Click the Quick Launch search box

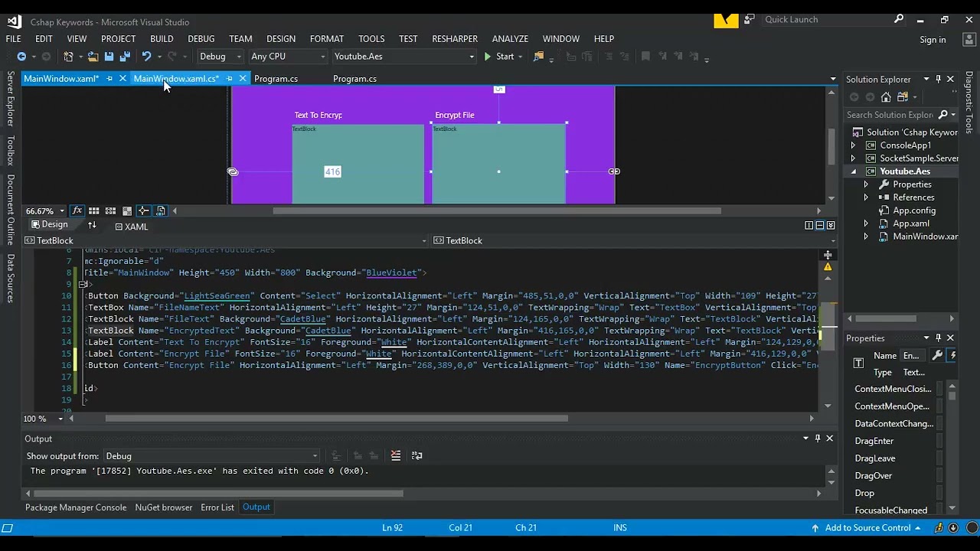pos(833,20)
